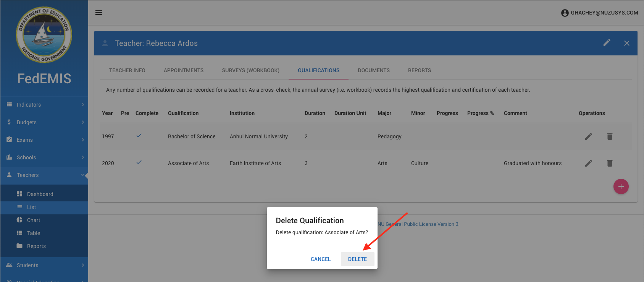Delete the Bachelor of Science qualification row
644x282 pixels.
[610, 136]
